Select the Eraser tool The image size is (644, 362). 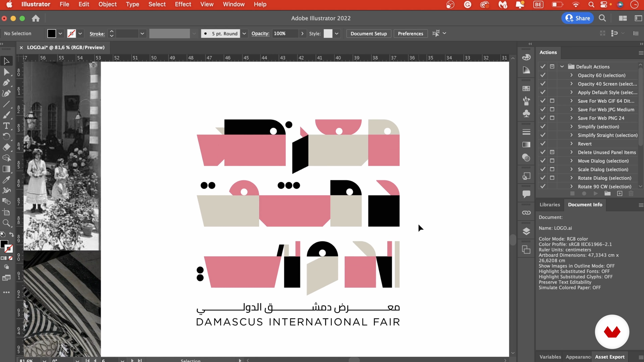[x=7, y=147]
